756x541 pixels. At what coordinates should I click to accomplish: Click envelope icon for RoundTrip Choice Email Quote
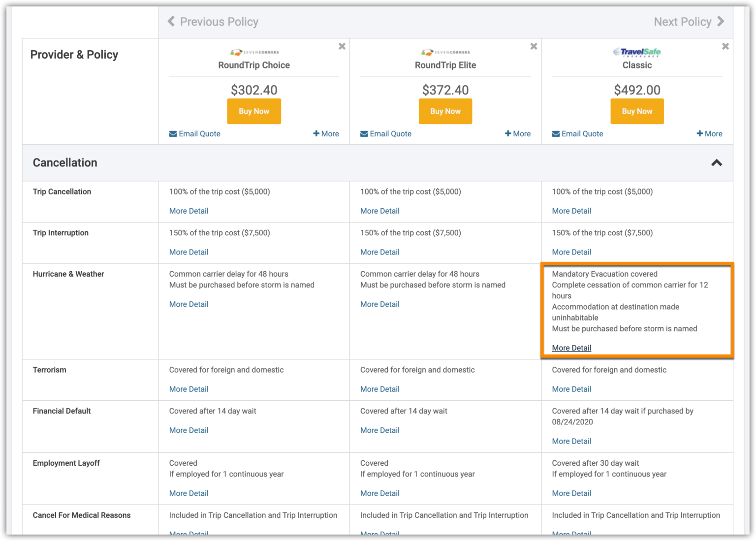pos(173,134)
